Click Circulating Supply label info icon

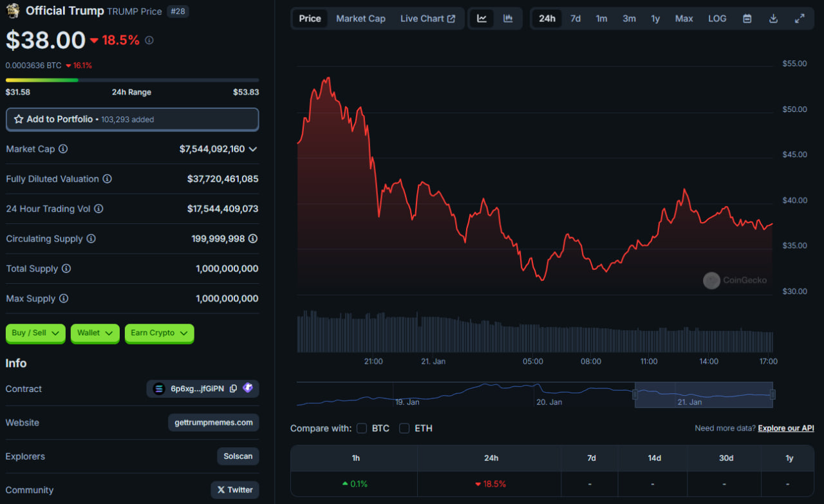(x=91, y=239)
